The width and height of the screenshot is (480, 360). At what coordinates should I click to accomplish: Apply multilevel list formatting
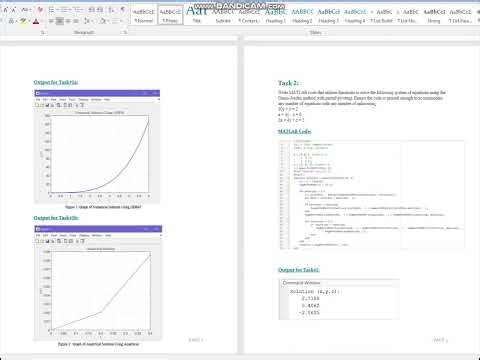pyautogui.click(x=78, y=10)
